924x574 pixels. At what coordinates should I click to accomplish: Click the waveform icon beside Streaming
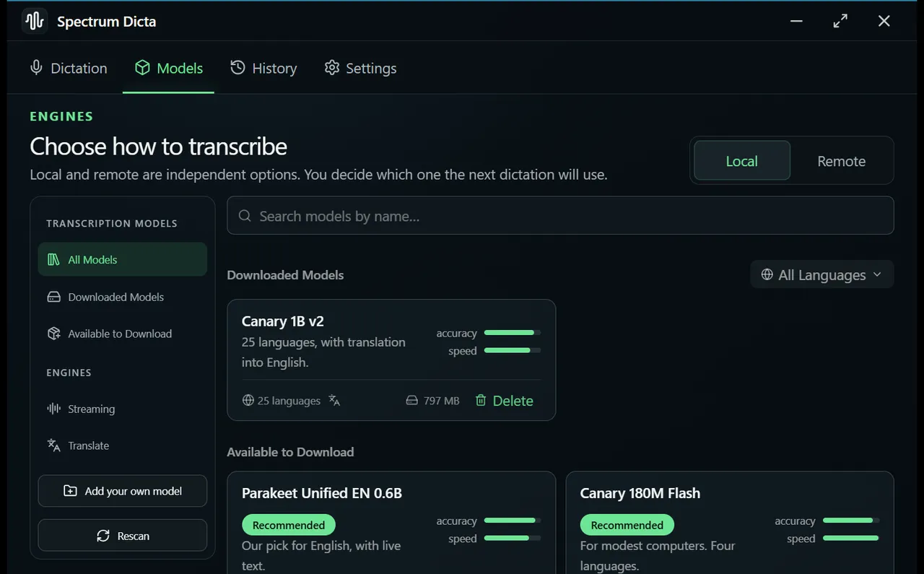tap(53, 409)
